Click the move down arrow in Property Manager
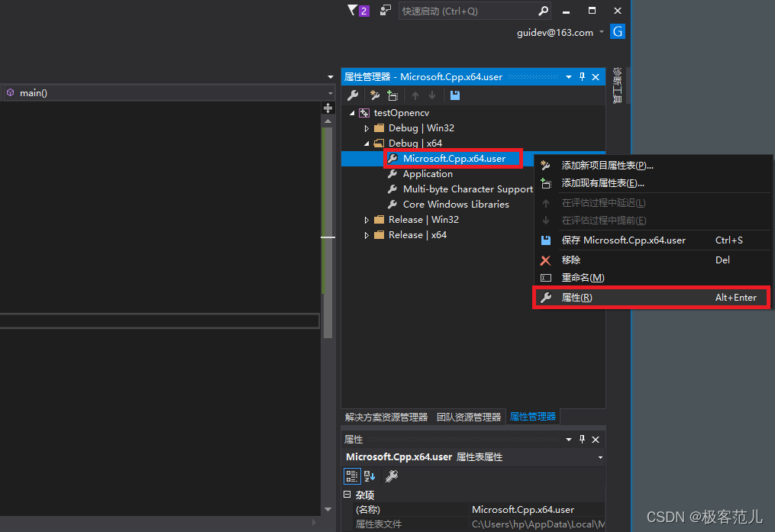 431,95
